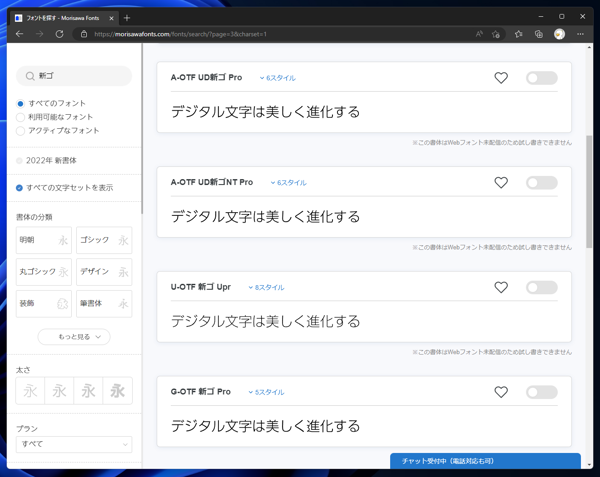The height and width of the screenshot is (477, 600).
Task: Expand もっと見る in font classifications
Action: coord(74,337)
